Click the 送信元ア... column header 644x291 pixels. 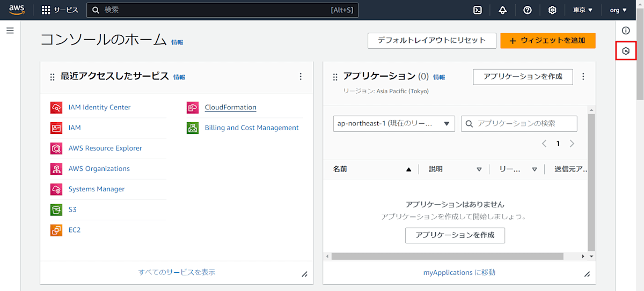(x=572, y=169)
